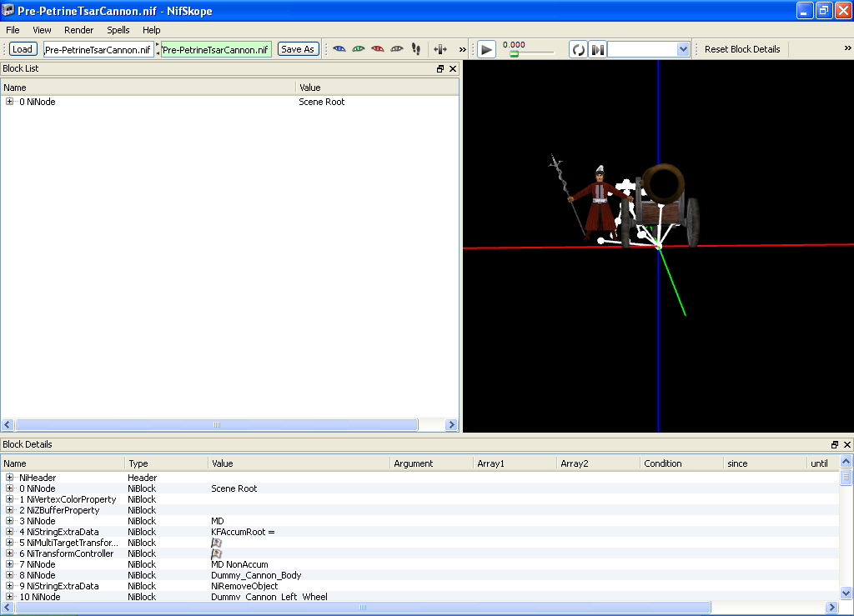
Task: Click the blue eye view icon
Action: point(339,49)
